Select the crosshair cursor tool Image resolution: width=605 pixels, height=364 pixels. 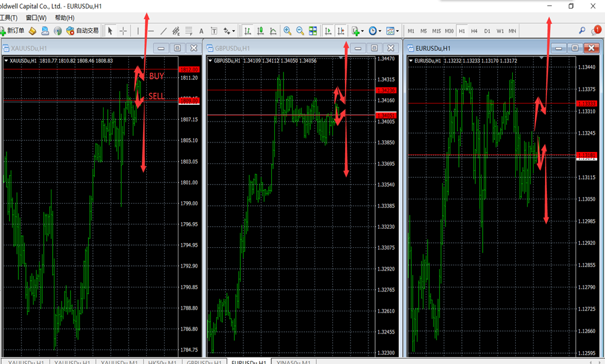coord(123,31)
